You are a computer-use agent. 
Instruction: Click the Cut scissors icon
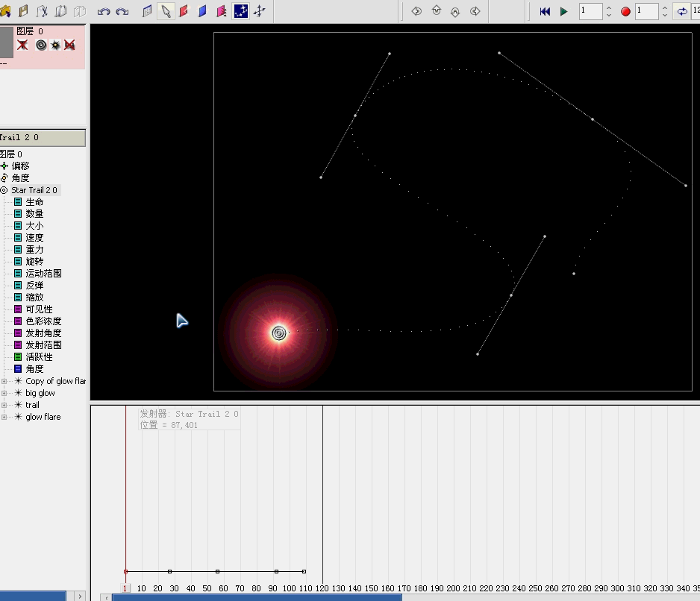pyautogui.click(x=42, y=10)
